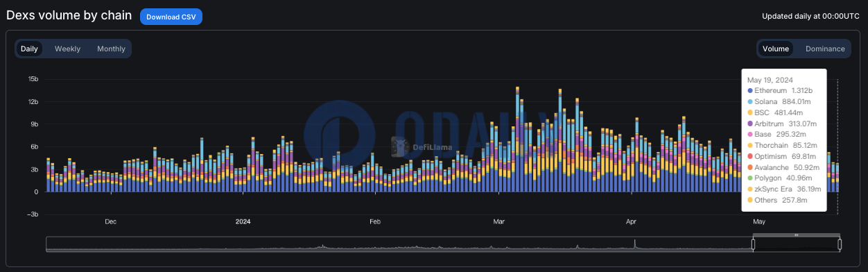868x272 pixels.
Task: Click the Solana light-blue dot in tooltip
Action: (750, 102)
